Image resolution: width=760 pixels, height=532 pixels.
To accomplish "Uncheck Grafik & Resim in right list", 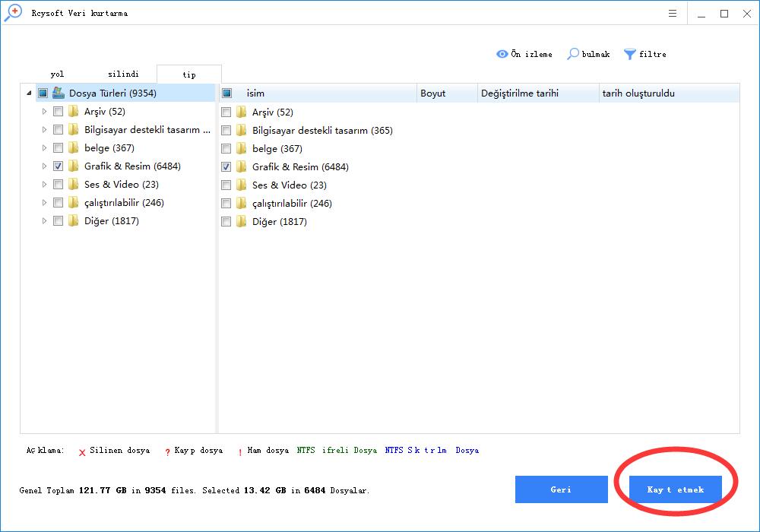I will click(x=226, y=166).
